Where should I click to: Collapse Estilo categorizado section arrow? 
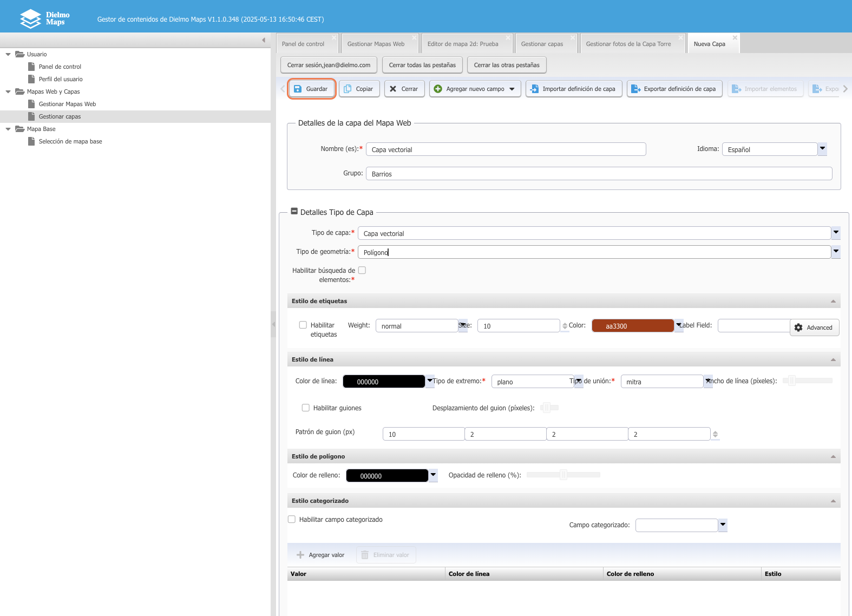pos(833,501)
